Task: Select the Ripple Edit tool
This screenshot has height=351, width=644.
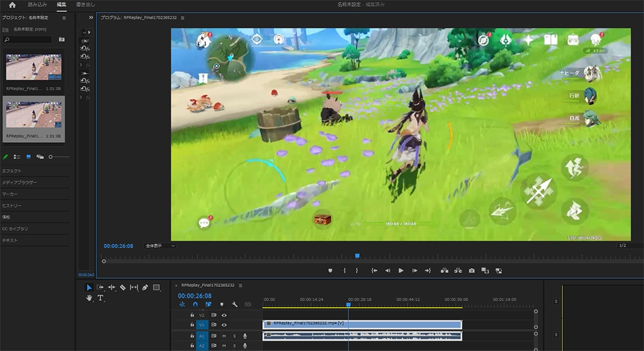Action: (x=111, y=287)
